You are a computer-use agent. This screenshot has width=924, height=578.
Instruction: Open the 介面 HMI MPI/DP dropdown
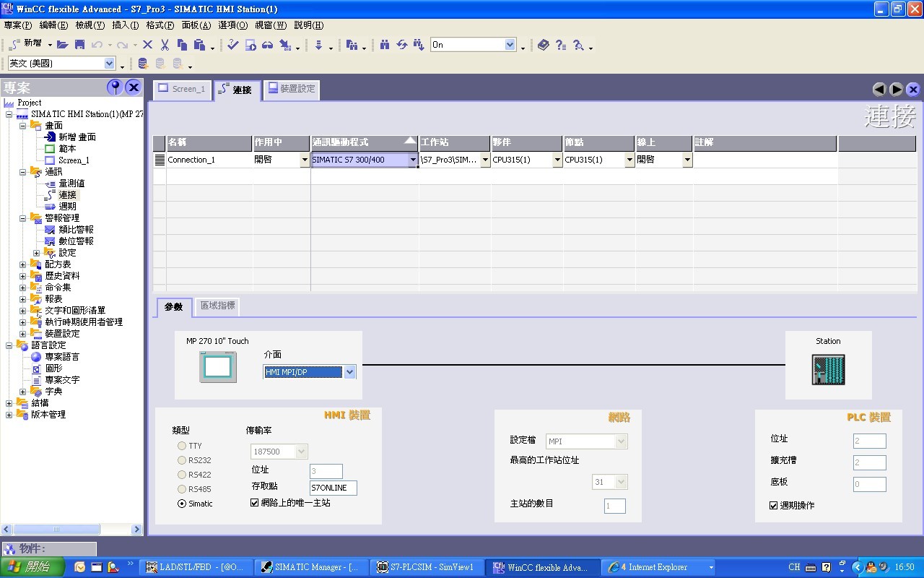tap(349, 372)
